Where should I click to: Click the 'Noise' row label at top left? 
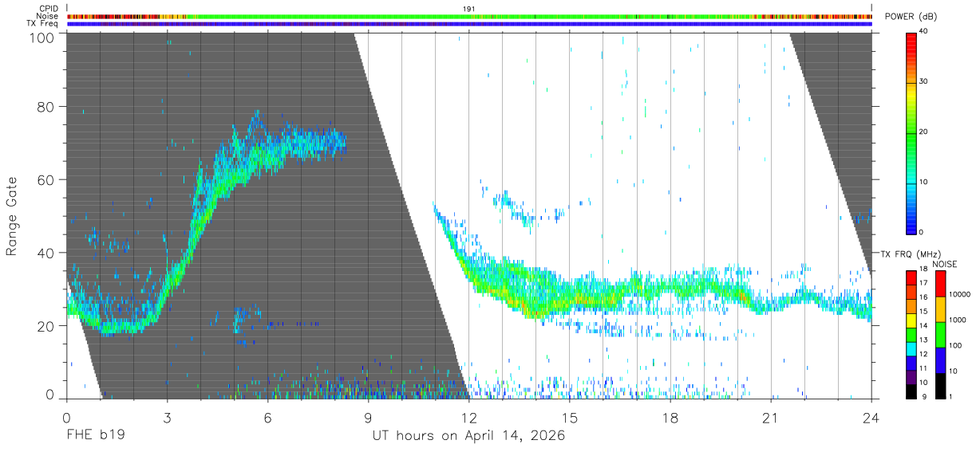[47, 16]
